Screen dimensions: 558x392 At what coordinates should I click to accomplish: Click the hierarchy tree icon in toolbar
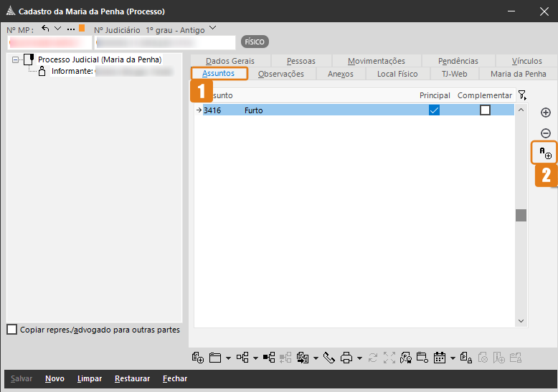click(242, 358)
